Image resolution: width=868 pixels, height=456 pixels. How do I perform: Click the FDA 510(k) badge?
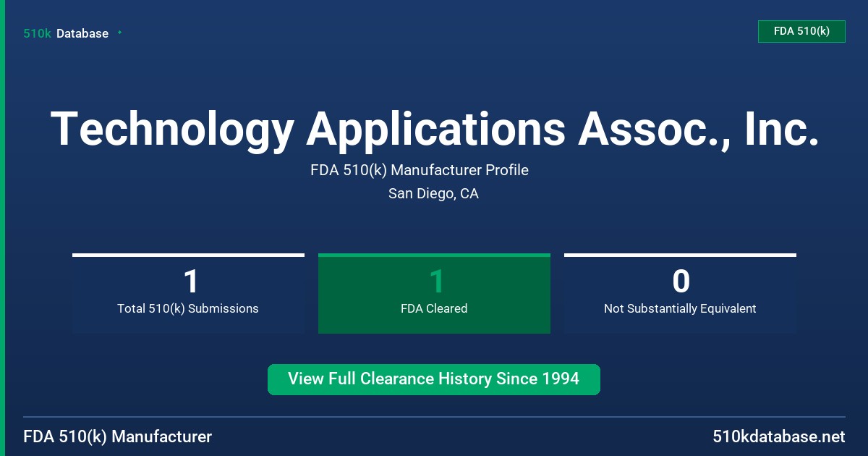click(x=801, y=31)
